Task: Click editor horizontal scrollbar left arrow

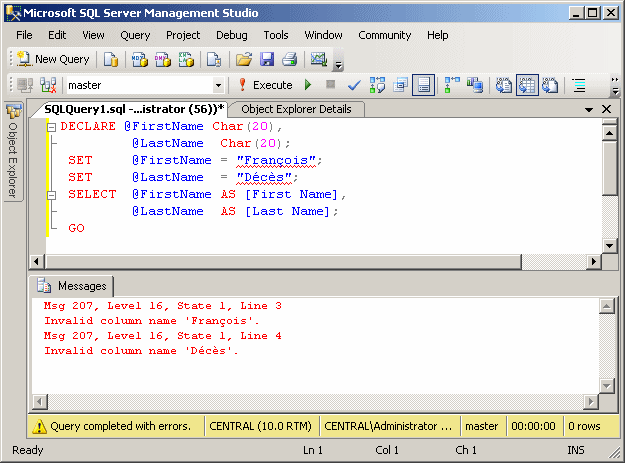Action: tap(37, 262)
